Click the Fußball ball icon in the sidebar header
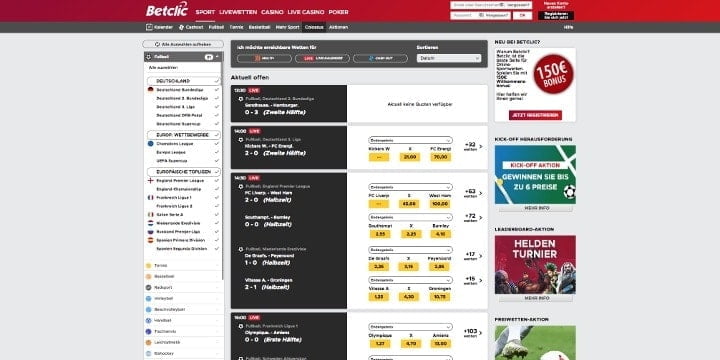Viewport: 720px width, 360px height. click(x=148, y=57)
